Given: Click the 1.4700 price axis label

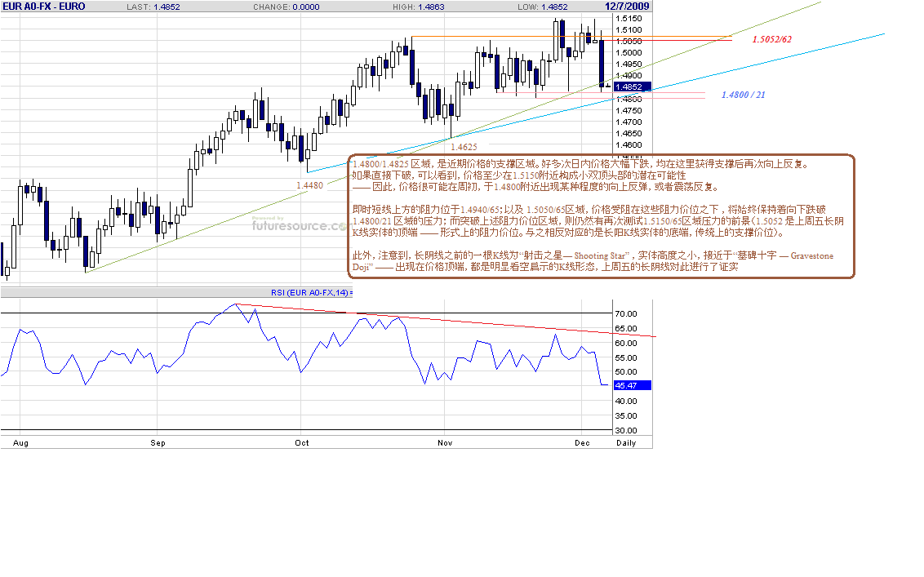Looking at the screenshot, I should pos(629,122).
